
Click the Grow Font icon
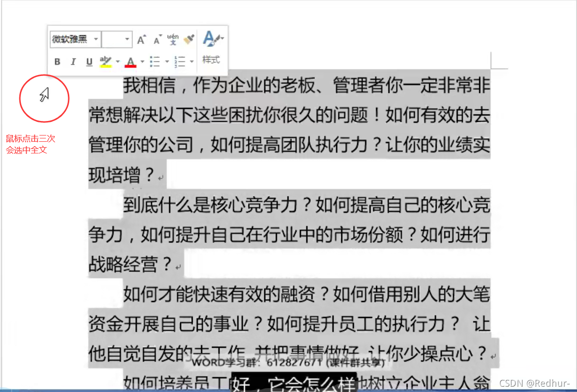pos(140,39)
